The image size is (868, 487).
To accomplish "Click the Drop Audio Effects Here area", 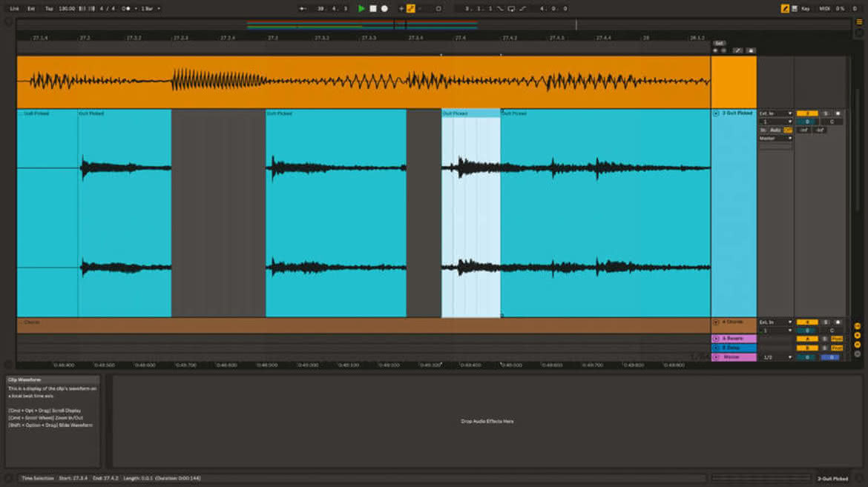I will click(x=487, y=421).
